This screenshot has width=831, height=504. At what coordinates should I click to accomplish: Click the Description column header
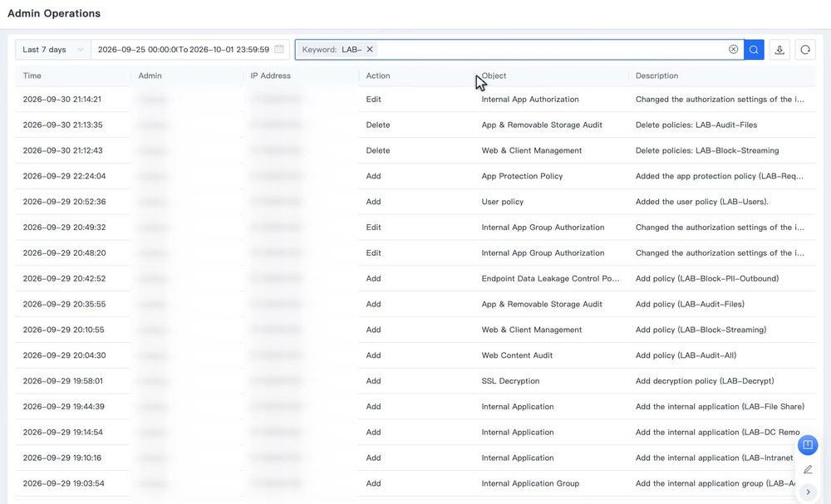click(656, 76)
